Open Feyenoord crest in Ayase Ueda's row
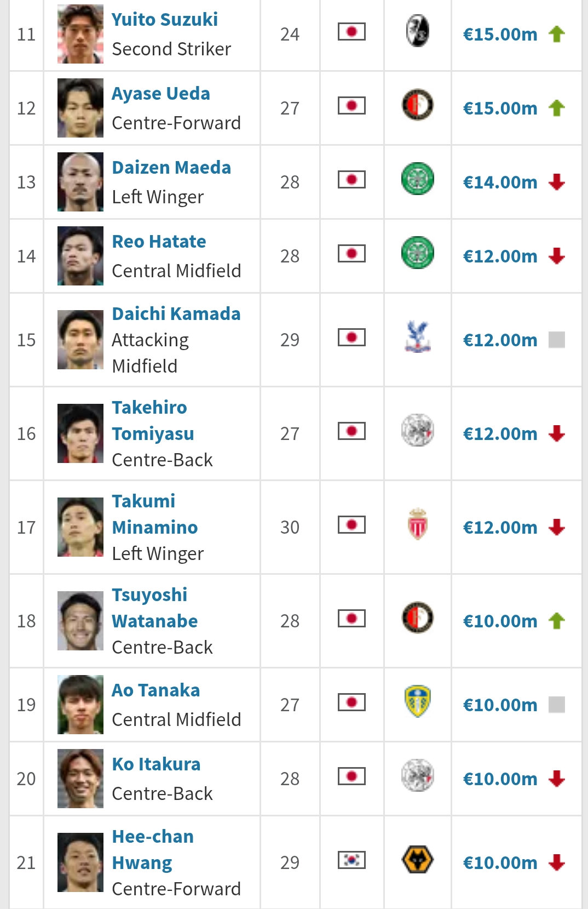Image resolution: width=588 pixels, height=909 pixels. pos(417,105)
